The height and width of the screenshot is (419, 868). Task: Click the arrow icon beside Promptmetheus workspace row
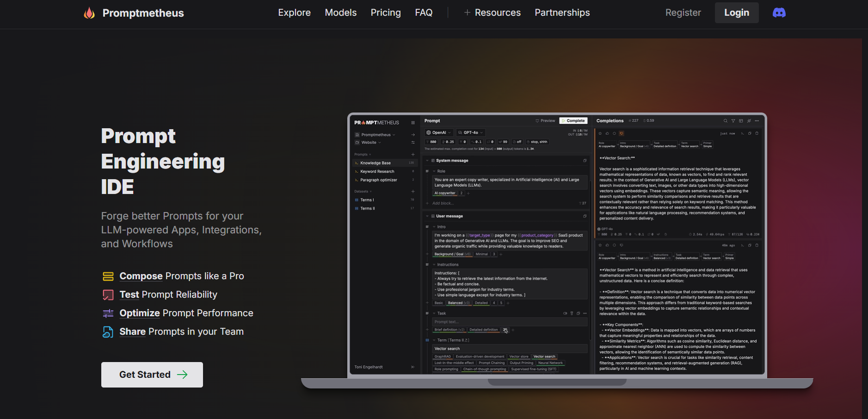pos(413,135)
